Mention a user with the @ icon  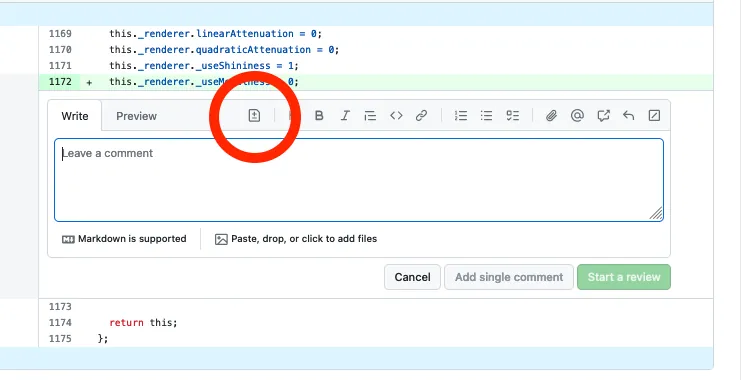click(x=577, y=115)
